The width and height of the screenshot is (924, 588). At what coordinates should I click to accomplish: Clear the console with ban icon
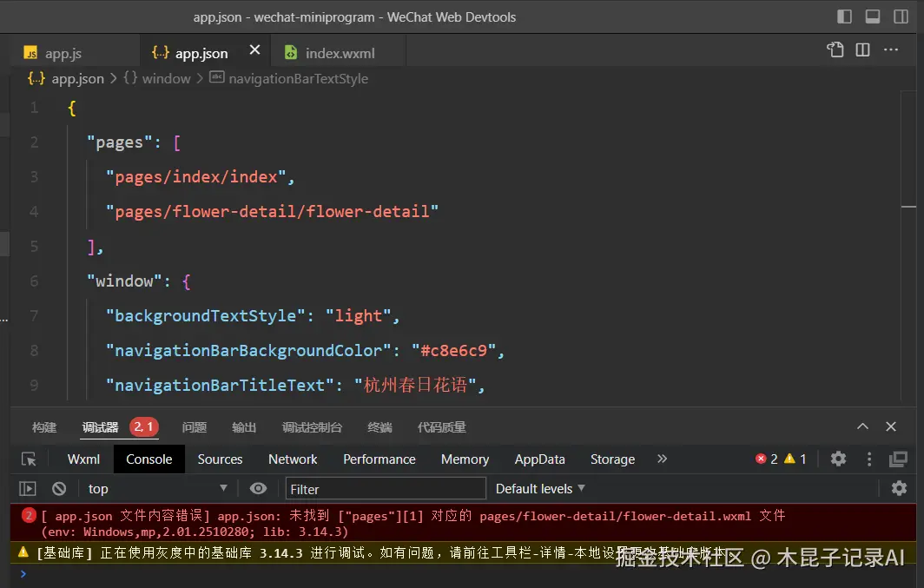pyautogui.click(x=59, y=488)
